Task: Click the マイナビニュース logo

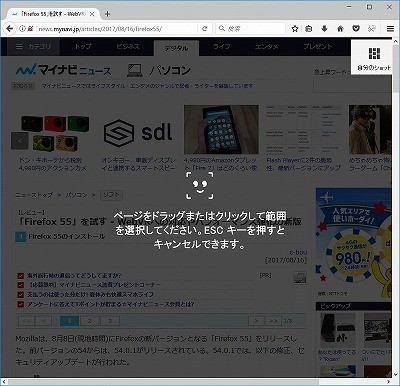Action: point(64,70)
